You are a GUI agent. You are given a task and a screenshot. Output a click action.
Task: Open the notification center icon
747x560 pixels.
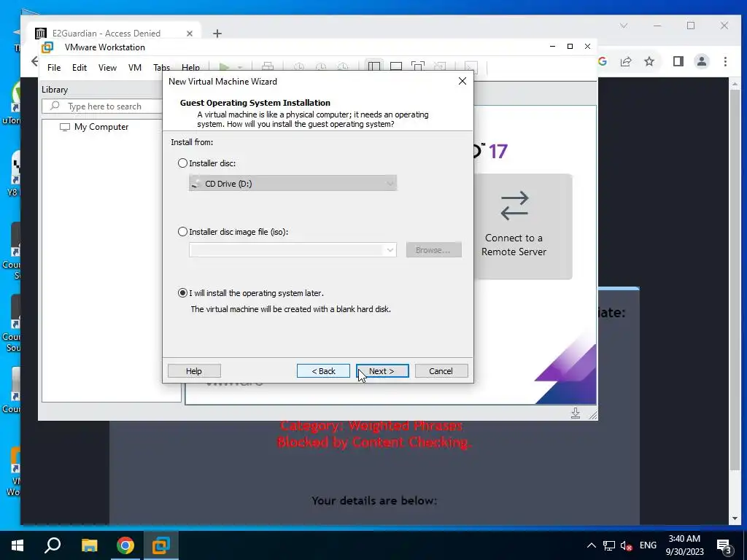[x=724, y=545]
